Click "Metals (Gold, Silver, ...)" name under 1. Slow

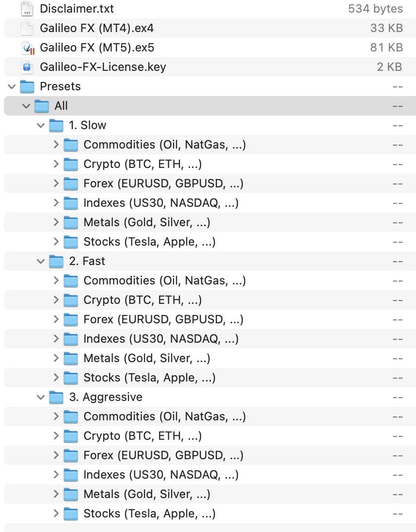pyautogui.click(x=147, y=223)
